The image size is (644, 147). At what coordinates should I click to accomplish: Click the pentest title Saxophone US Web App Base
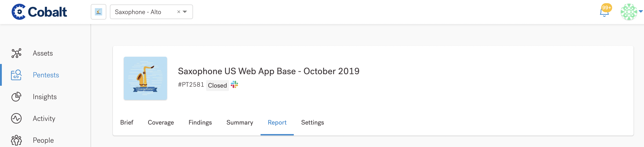[x=269, y=71]
